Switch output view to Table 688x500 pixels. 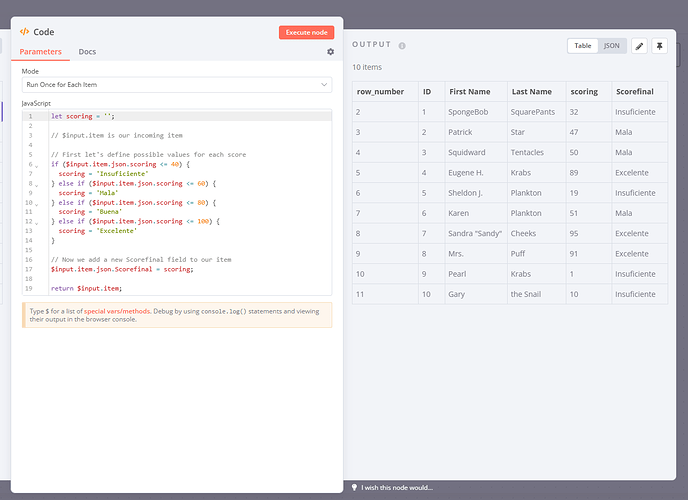tap(583, 46)
